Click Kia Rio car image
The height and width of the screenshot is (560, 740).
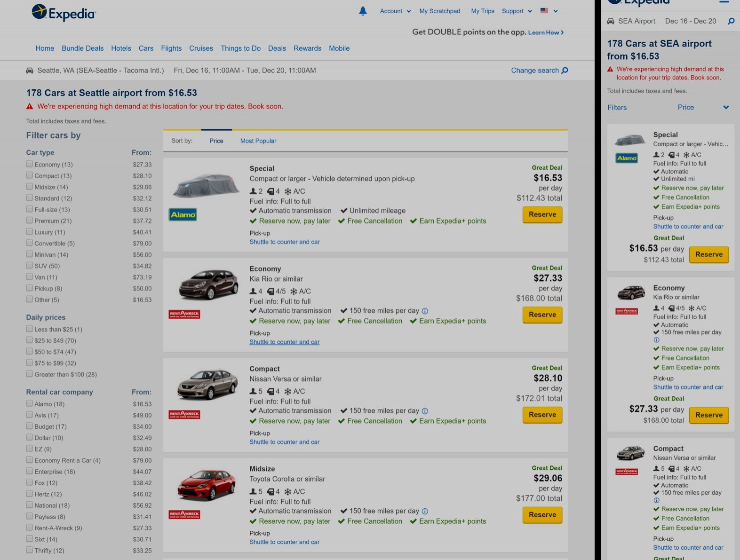click(x=208, y=284)
